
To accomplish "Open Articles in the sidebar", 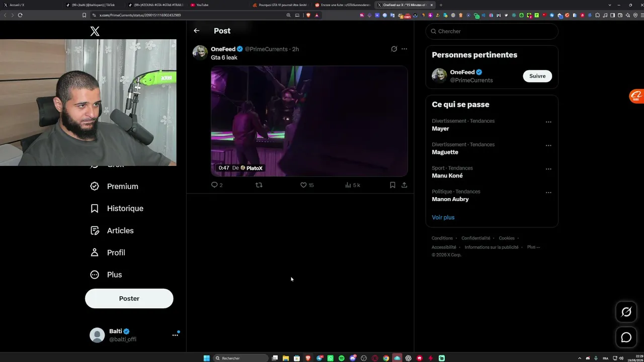I will pyautogui.click(x=112, y=230).
